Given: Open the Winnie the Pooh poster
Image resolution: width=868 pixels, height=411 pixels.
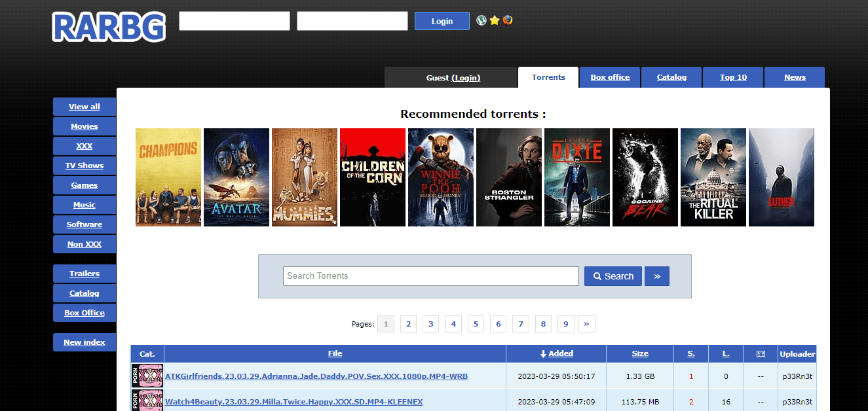Looking at the screenshot, I should [441, 177].
